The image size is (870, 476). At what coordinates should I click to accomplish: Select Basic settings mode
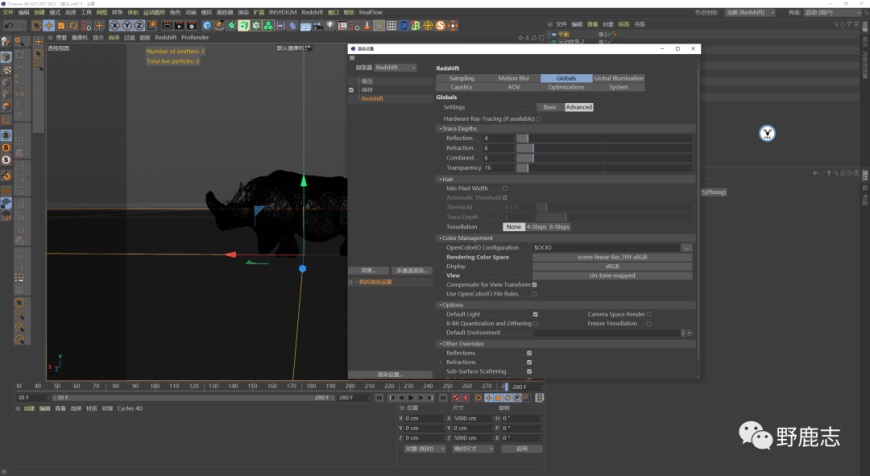point(550,107)
